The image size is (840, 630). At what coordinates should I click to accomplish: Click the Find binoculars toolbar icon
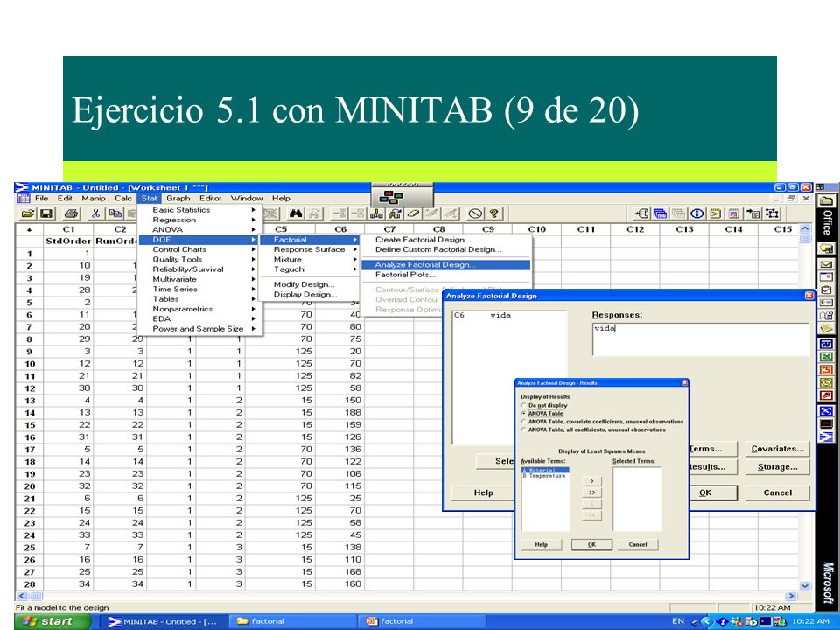[295, 213]
